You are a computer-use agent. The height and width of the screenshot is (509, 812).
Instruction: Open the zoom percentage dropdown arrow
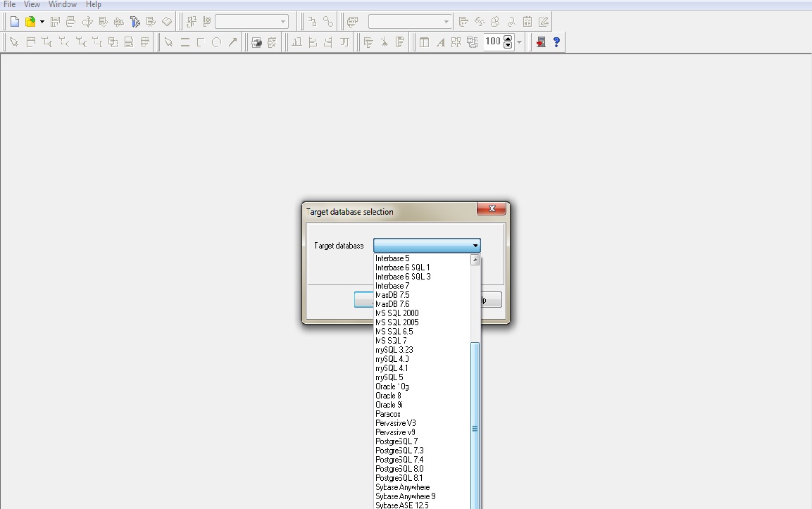[x=520, y=42]
